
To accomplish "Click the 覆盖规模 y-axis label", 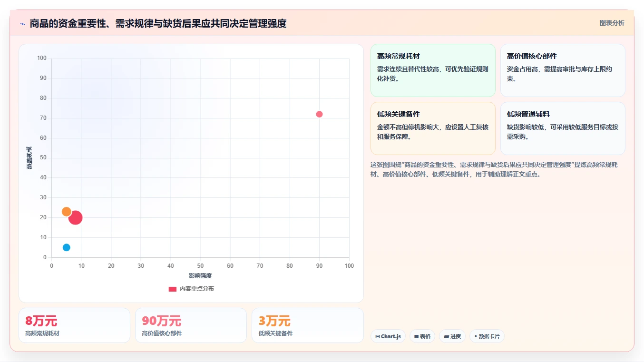I will click(x=29, y=158).
